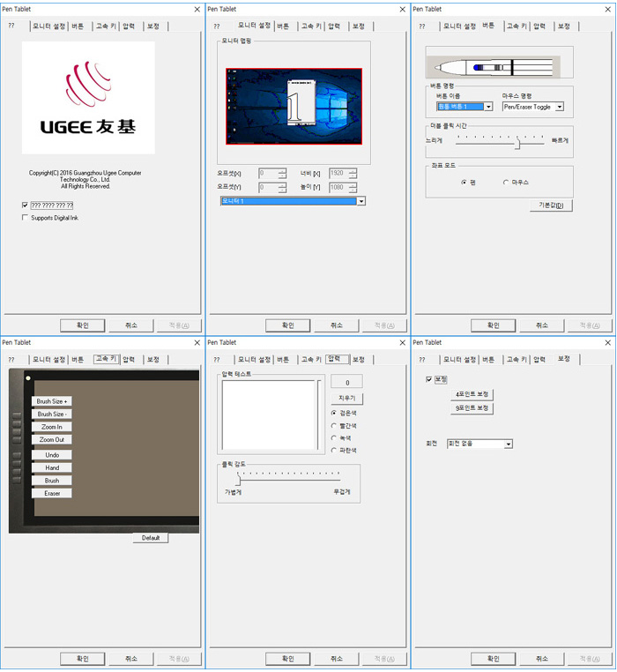Image resolution: width=617 pixels, height=672 pixels.
Task: Enable the Supports Digital Ink checkbox
Action: click(x=25, y=218)
